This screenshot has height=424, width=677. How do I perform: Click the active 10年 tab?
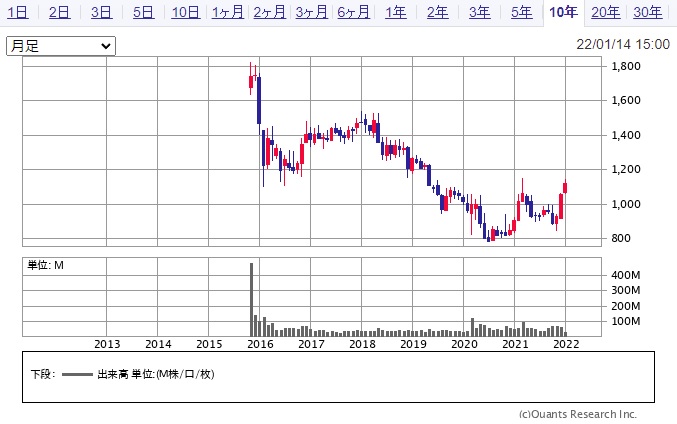point(563,12)
